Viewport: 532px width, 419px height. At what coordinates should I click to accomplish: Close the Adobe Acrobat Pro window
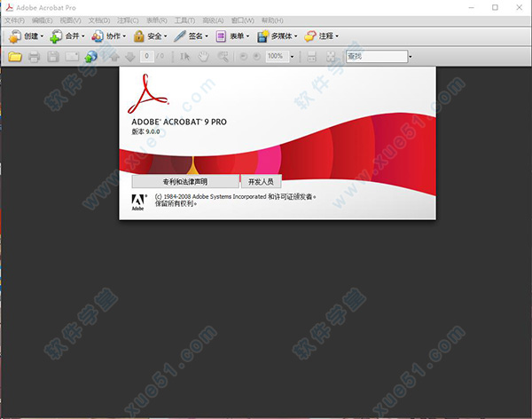(x=519, y=7)
